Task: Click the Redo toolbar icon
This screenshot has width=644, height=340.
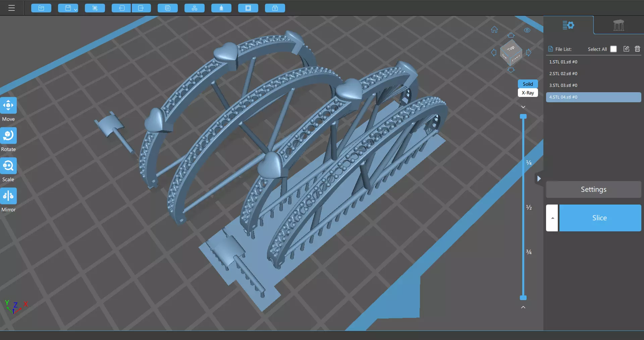Action: 141,8
